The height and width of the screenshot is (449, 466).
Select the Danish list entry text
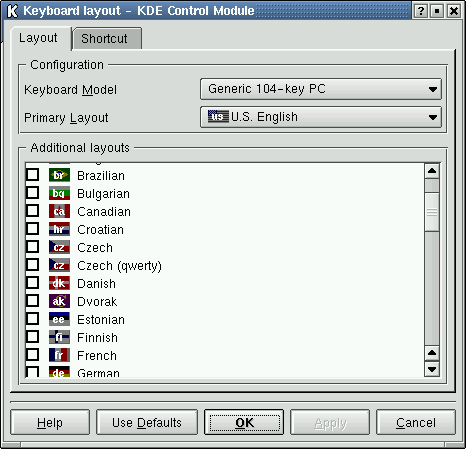pos(96,284)
